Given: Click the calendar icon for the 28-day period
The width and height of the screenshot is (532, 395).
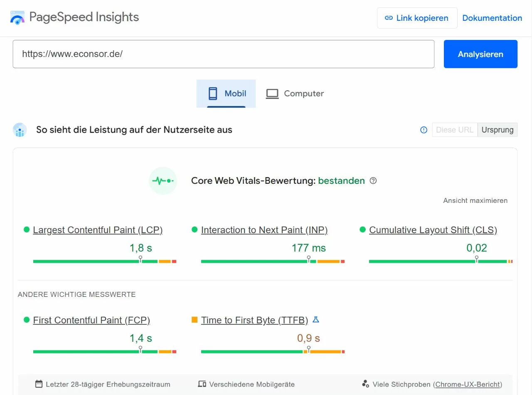Looking at the screenshot, I should point(39,384).
